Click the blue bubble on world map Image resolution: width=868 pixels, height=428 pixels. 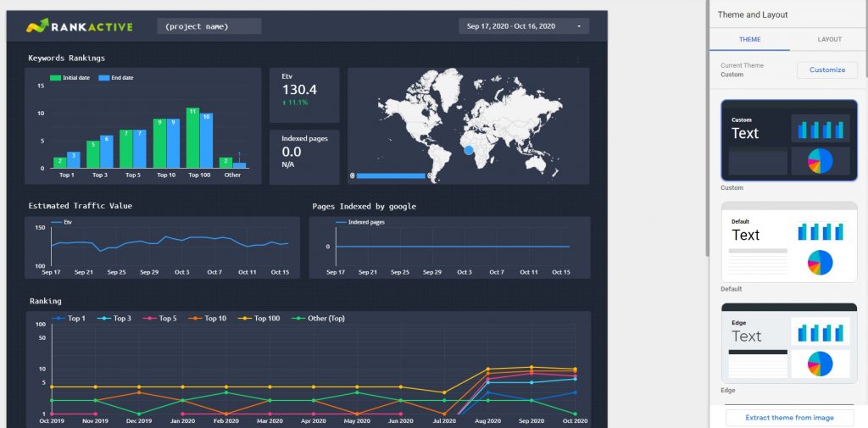pyautogui.click(x=469, y=150)
